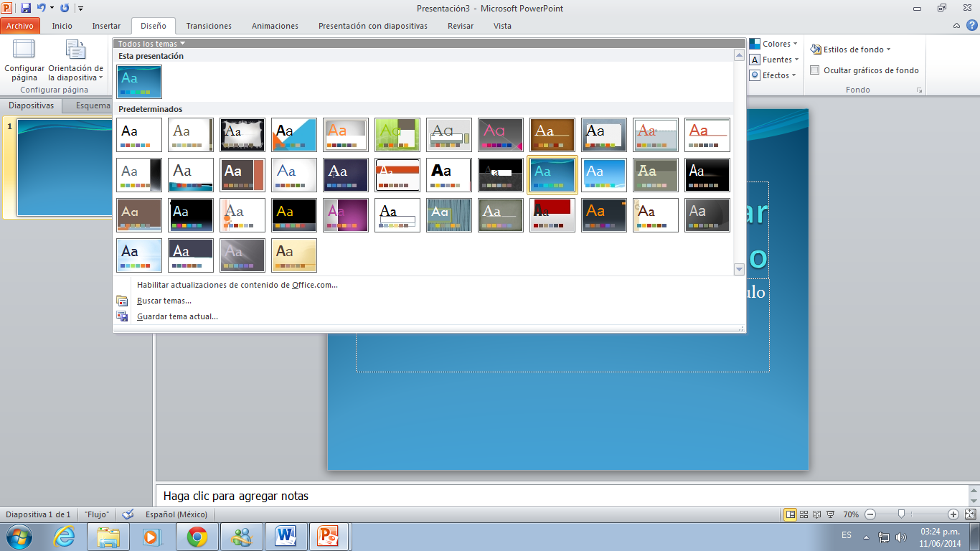Switch to Slide Sorter view in status bar

tap(804, 514)
